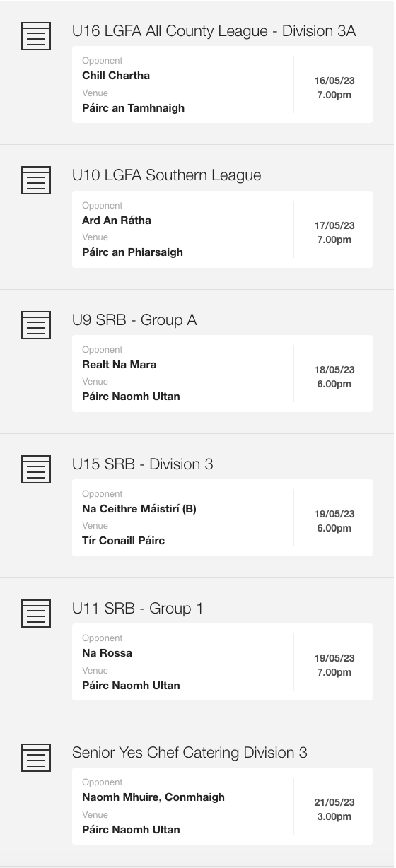The height and width of the screenshot is (868, 396).
Task: Open Senior Yes Chef Catering Division 3 heading
Action: (x=190, y=753)
